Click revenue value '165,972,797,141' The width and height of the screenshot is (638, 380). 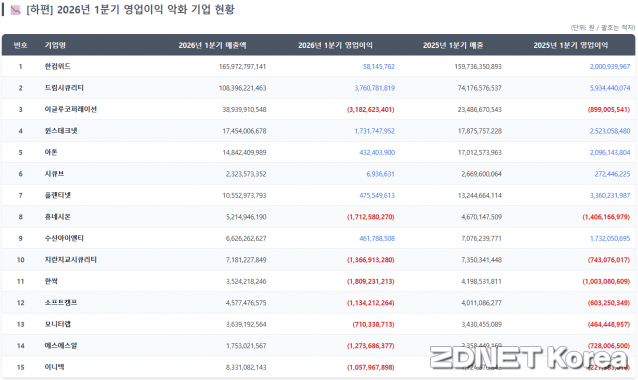243,67
